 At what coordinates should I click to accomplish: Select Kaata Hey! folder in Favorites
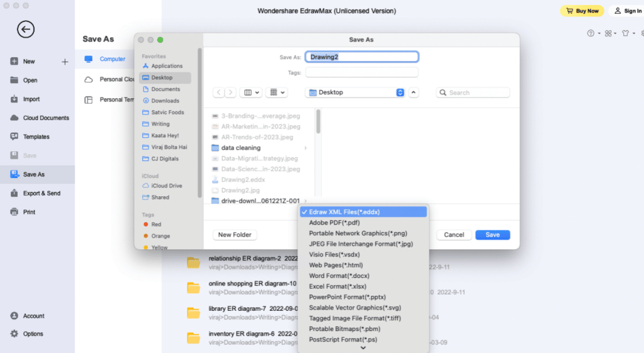click(165, 135)
